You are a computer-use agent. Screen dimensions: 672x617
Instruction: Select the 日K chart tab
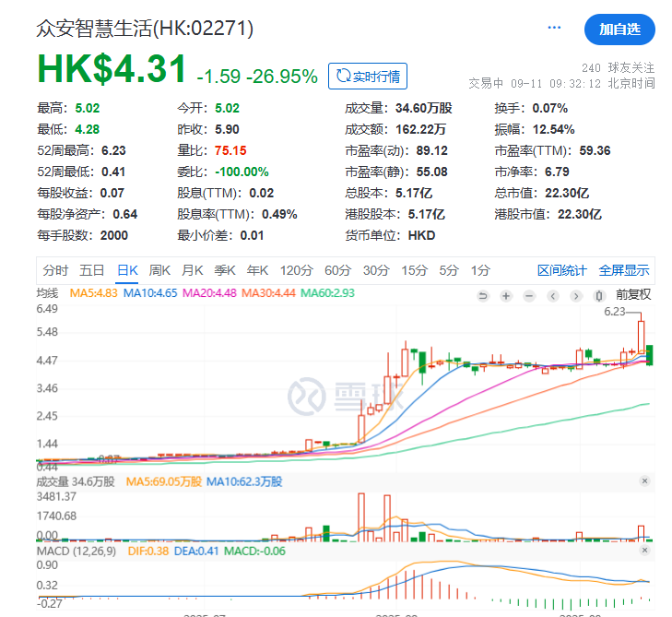coord(127,270)
